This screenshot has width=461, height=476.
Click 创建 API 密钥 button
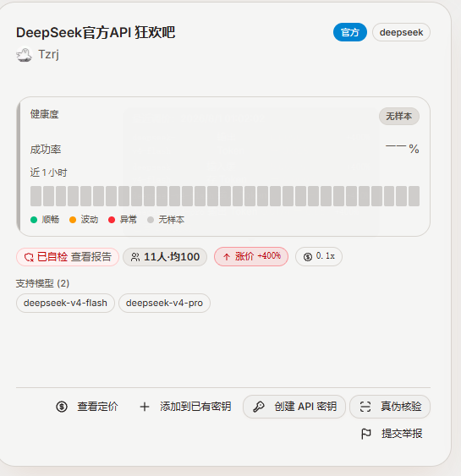294,407
